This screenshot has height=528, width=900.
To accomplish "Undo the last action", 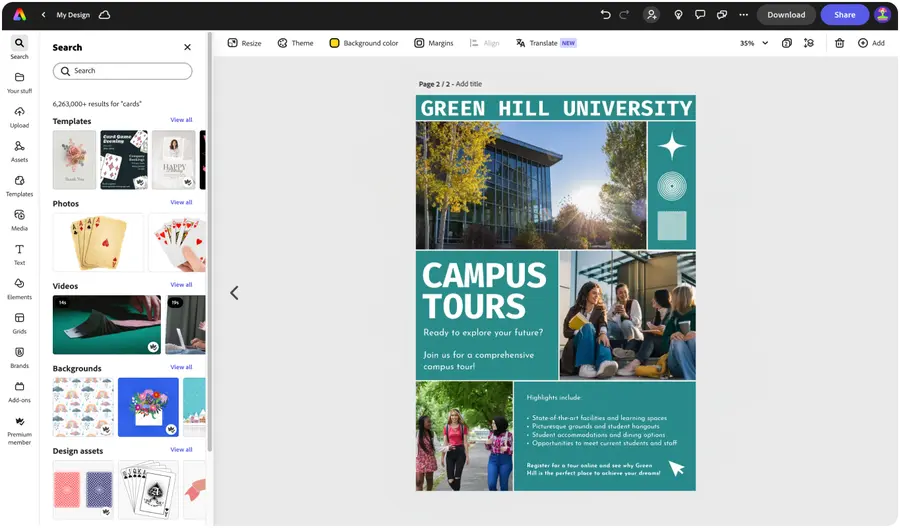I will point(605,15).
